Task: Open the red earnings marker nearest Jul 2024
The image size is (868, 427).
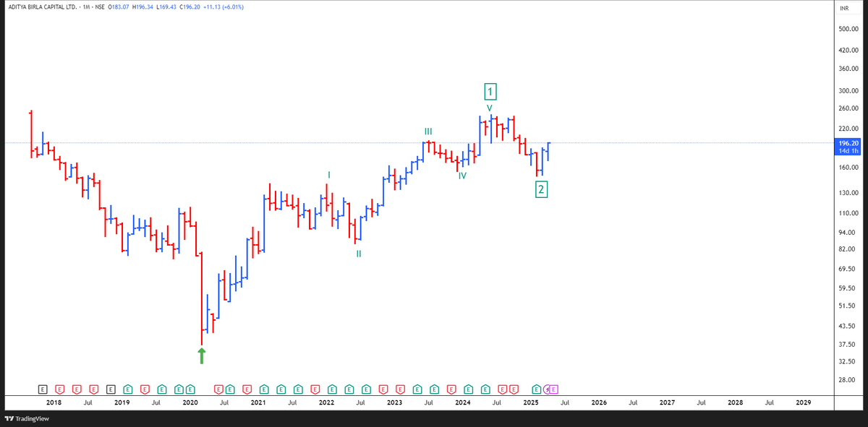Action: click(x=503, y=388)
